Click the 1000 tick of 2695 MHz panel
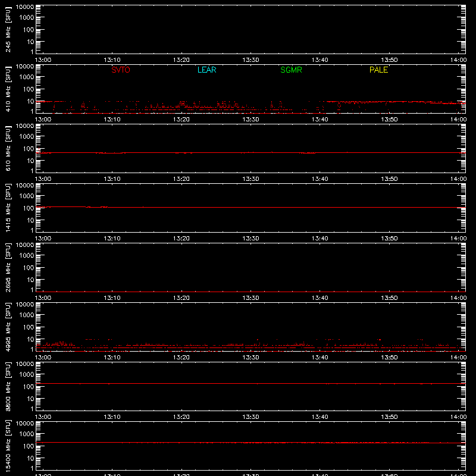The width and height of the screenshot is (476, 476). point(27,256)
